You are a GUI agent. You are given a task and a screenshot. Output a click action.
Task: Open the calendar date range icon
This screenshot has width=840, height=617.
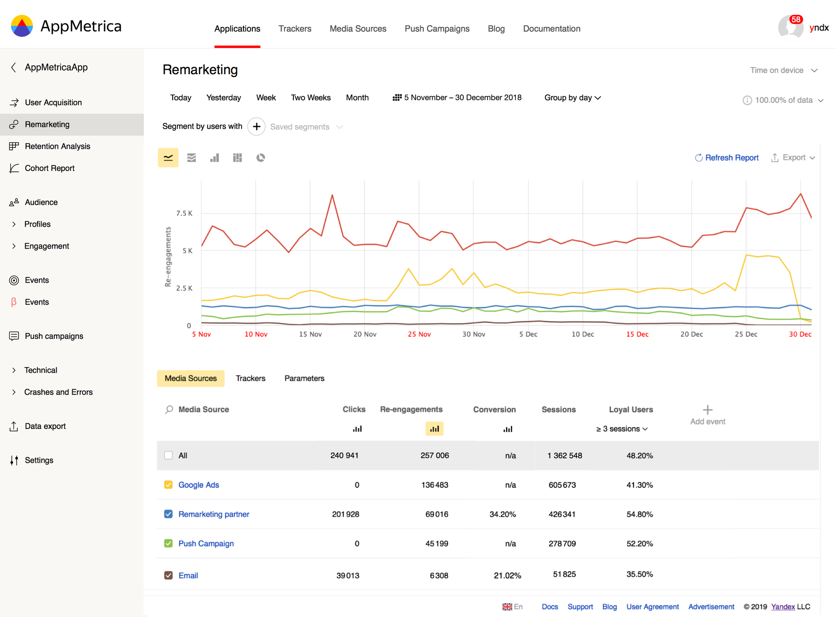tap(397, 97)
